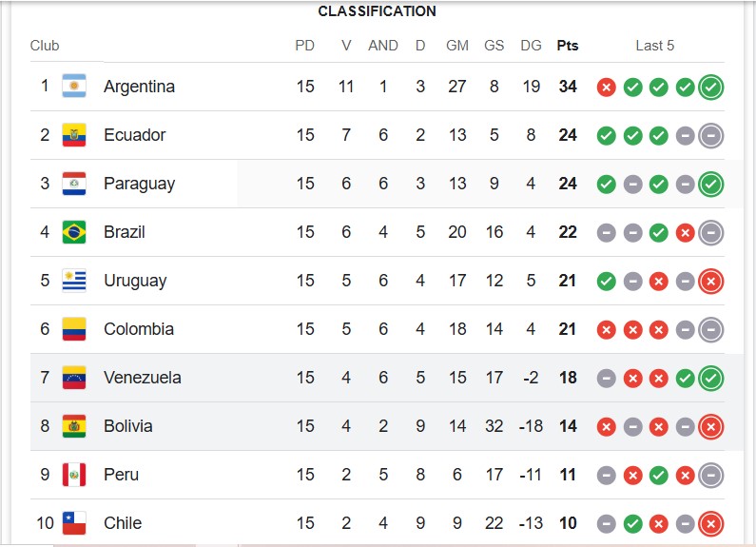Select the Pts column header
Image resolution: width=756 pixels, height=547 pixels.
click(x=568, y=46)
